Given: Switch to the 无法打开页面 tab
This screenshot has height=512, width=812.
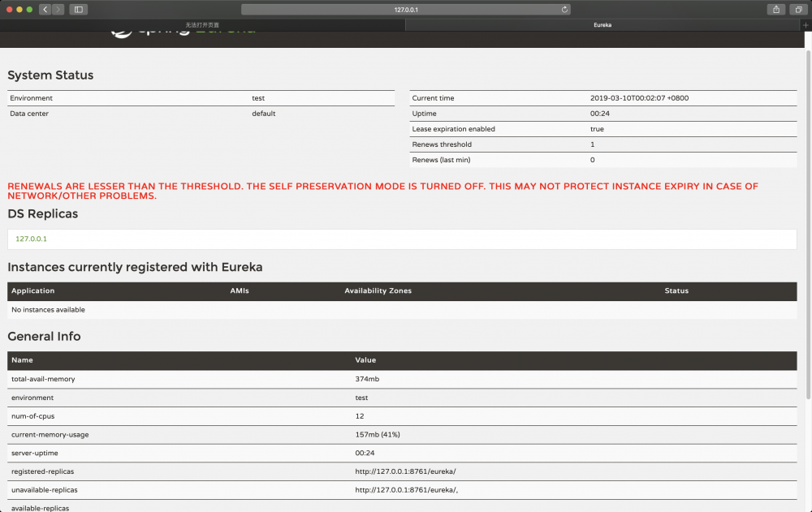Looking at the screenshot, I should tap(202, 25).
